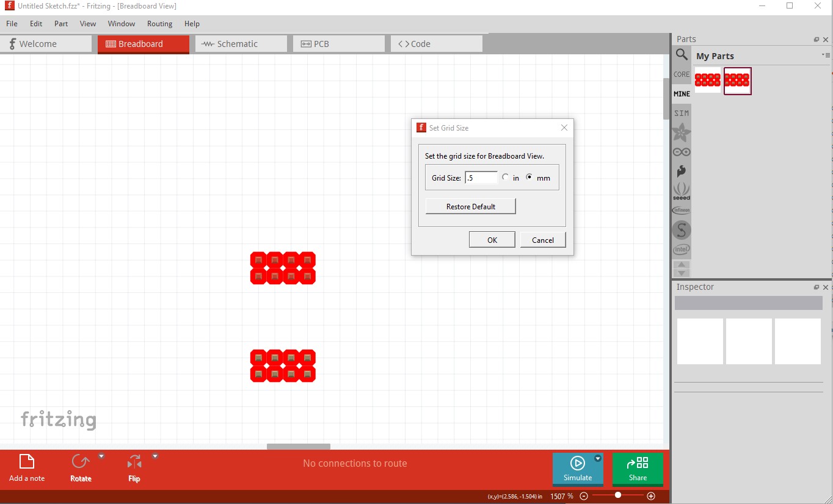This screenshot has height=504, width=833.
Task: Switch to the Schematic tab
Action: coord(241,44)
